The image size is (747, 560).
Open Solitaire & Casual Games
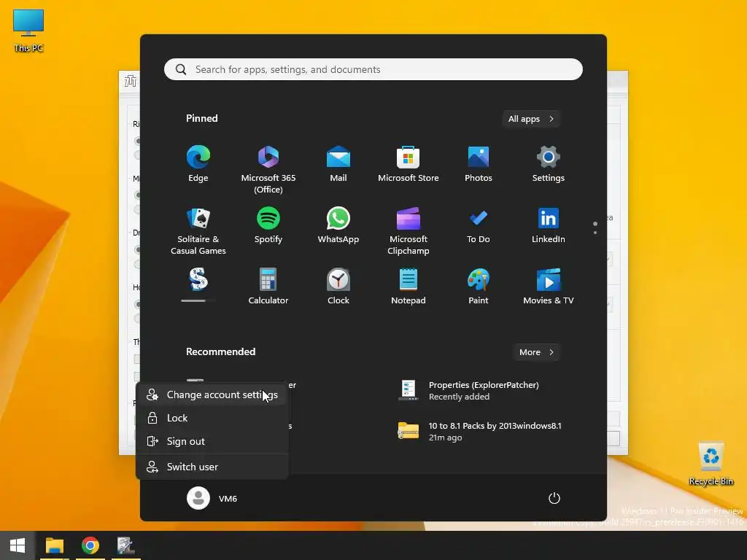click(x=198, y=231)
